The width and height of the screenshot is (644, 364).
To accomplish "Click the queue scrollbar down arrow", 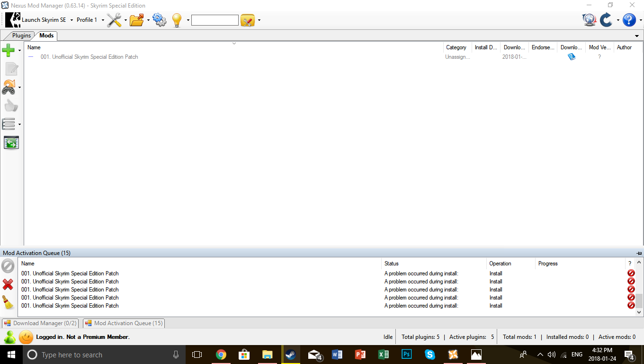I will pos(639,312).
